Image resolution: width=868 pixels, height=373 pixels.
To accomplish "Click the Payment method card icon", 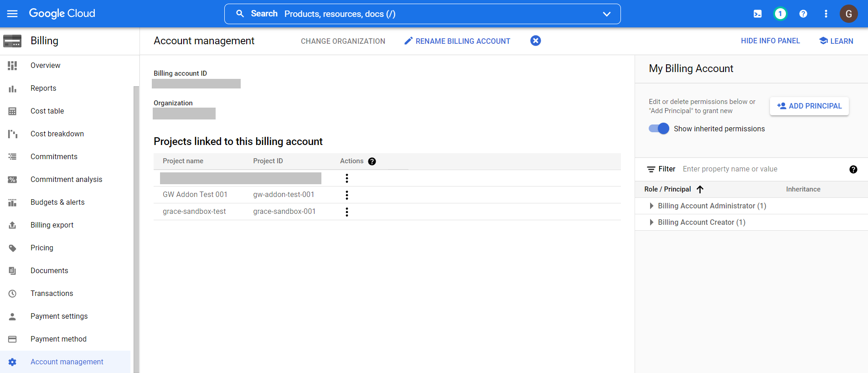I will (x=12, y=339).
